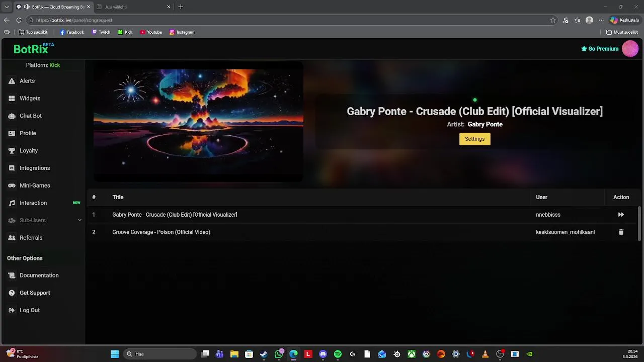Open Discord from the taskbar

click(x=323, y=354)
